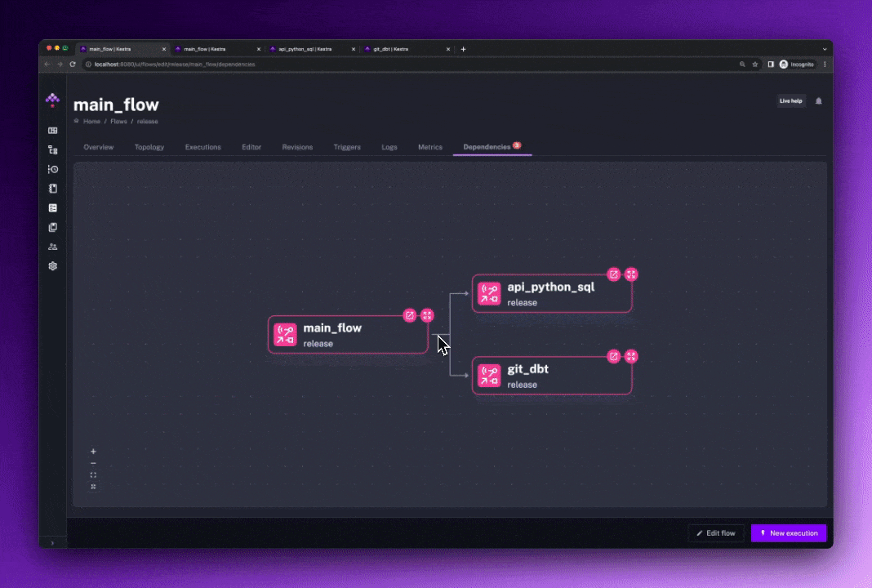Open Chrome's three-dot menu
Image resolution: width=872 pixels, height=588 pixels.
(824, 64)
